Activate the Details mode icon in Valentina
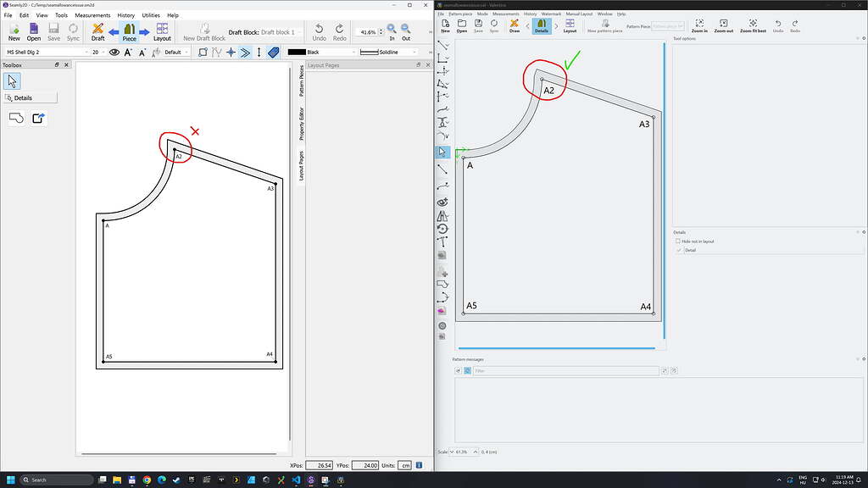 (542, 26)
